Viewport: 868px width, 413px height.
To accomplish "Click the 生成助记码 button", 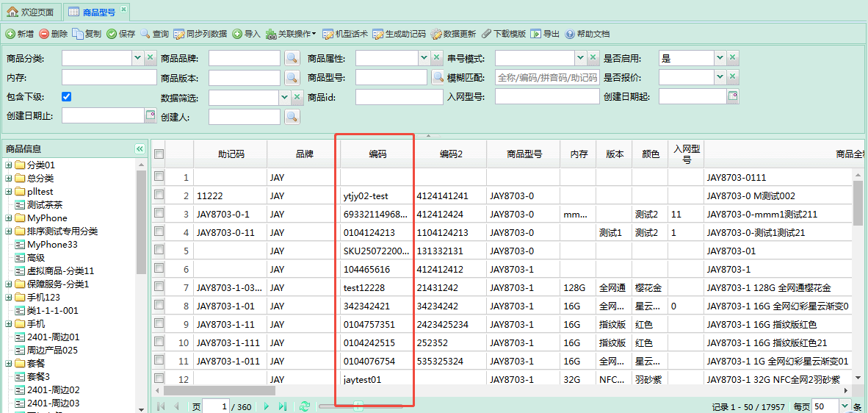I will point(399,34).
